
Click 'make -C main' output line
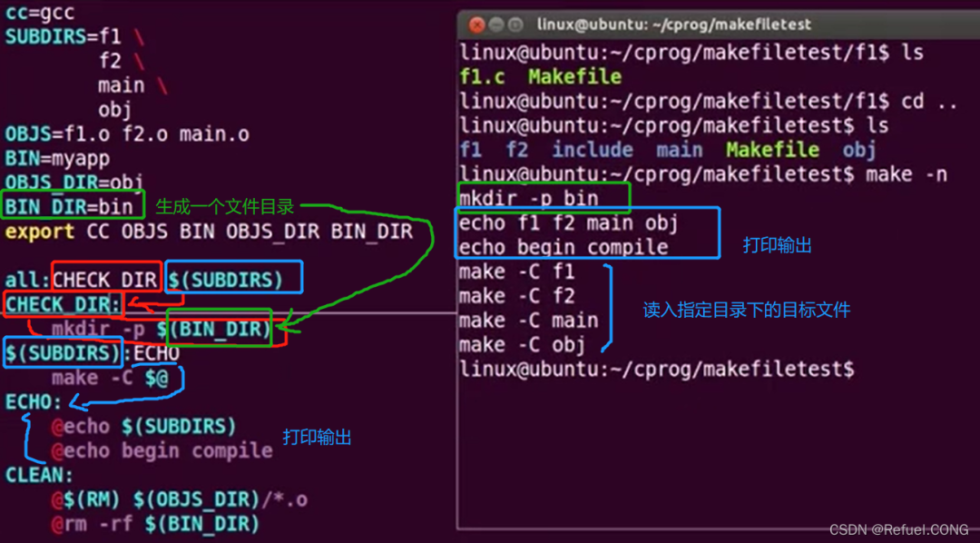coord(529,321)
